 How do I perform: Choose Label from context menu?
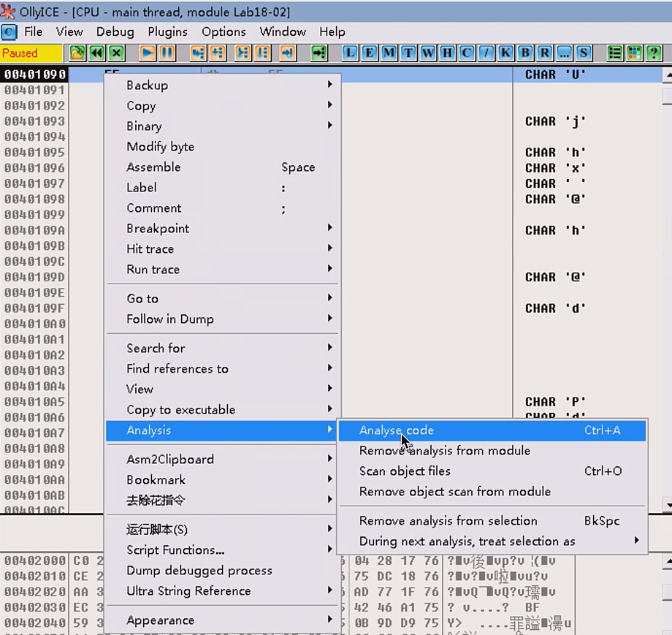click(x=223, y=188)
